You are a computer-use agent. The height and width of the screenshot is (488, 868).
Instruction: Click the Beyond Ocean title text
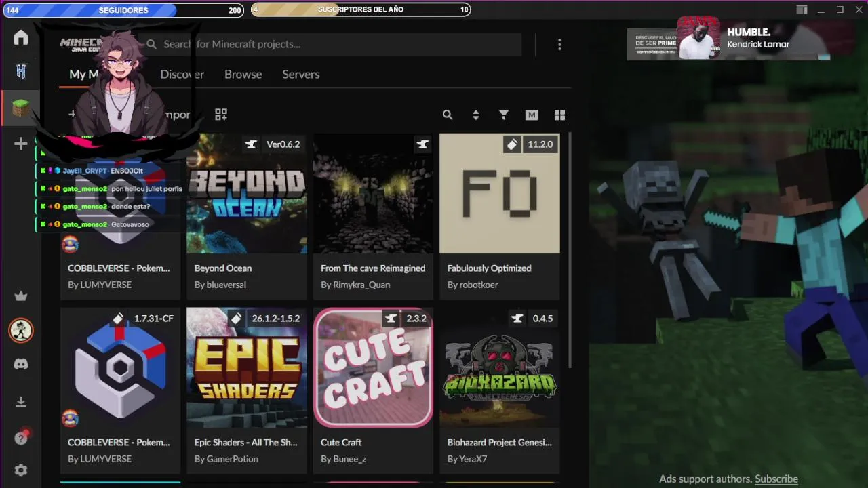click(223, 268)
